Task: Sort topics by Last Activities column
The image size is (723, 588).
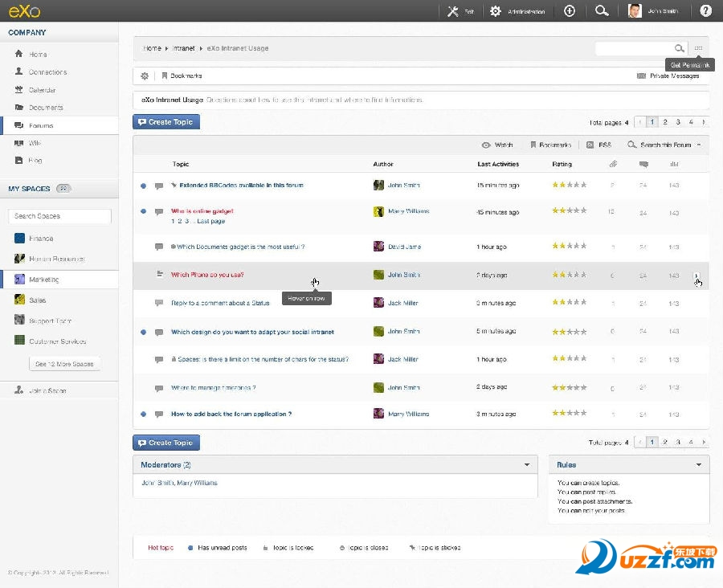Action: 498,164
